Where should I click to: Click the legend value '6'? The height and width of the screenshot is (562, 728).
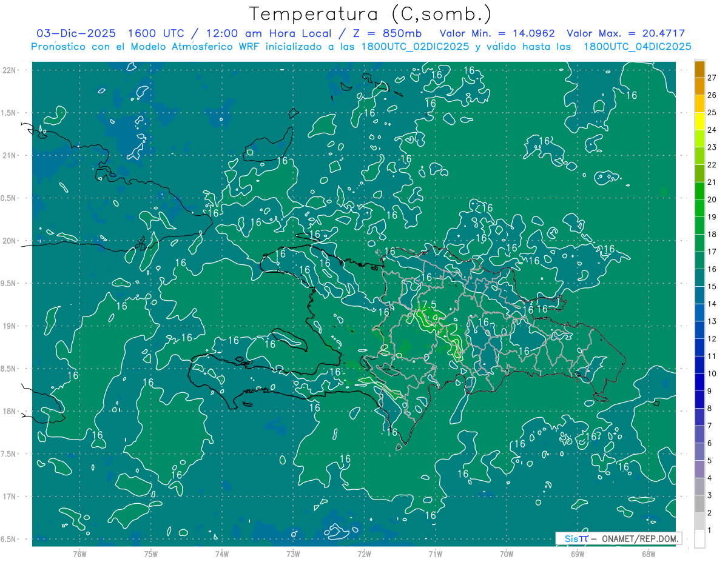pos(709,443)
